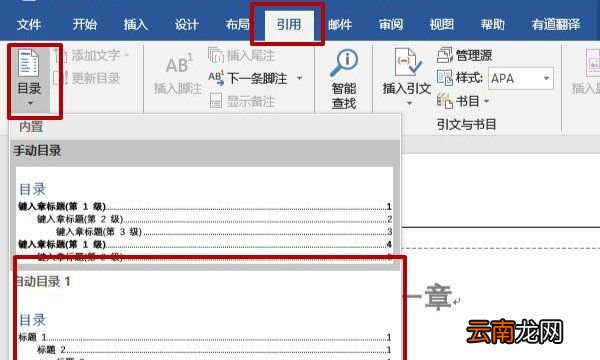The height and width of the screenshot is (360, 600).
Task: Click the 样式 icon
Action: coord(445,78)
